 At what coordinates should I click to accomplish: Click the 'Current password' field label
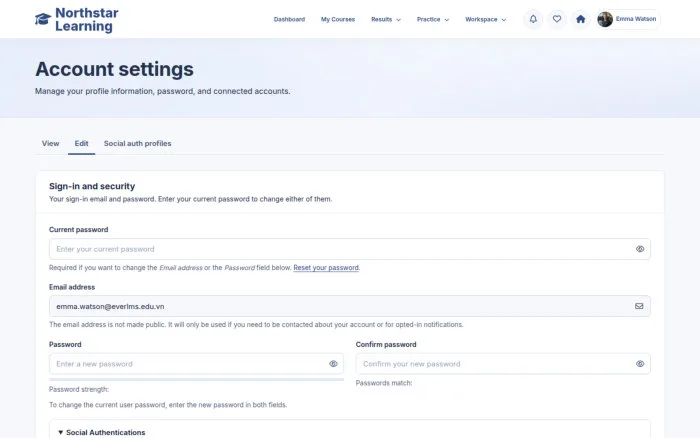79,229
